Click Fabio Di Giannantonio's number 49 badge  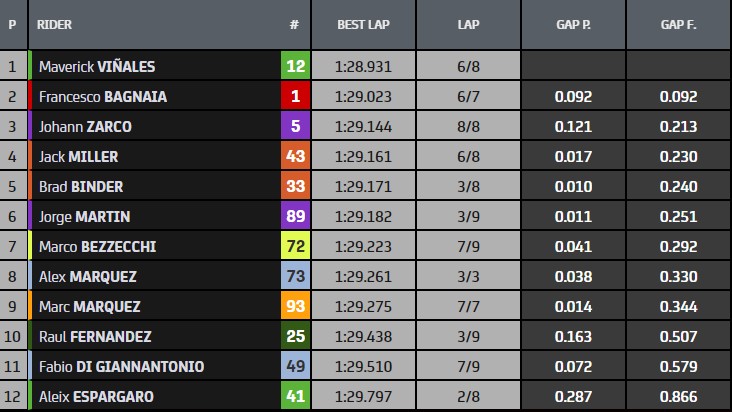pyautogui.click(x=295, y=367)
